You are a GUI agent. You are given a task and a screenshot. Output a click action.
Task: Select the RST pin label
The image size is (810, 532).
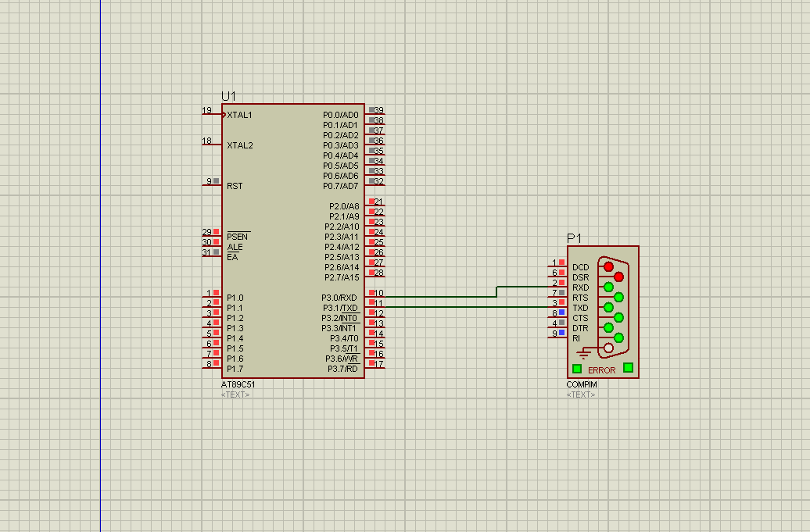(x=235, y=186)
